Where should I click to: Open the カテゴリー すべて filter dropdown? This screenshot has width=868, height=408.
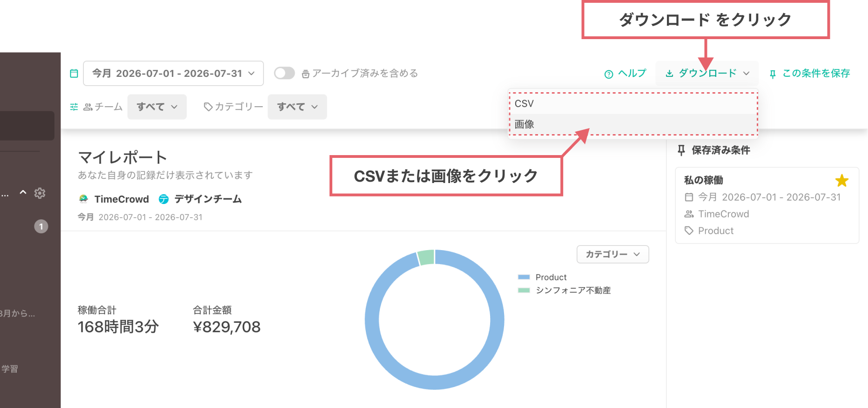click(297, 107)
